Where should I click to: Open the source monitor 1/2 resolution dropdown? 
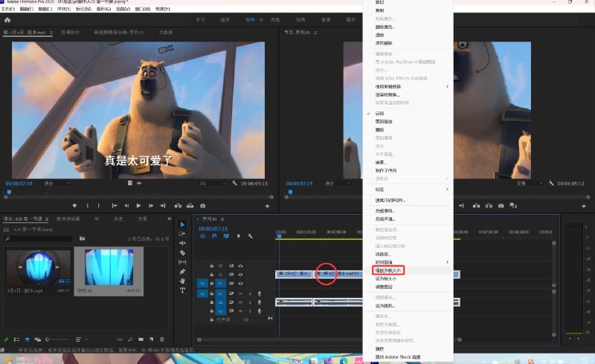tap(211, 183)
